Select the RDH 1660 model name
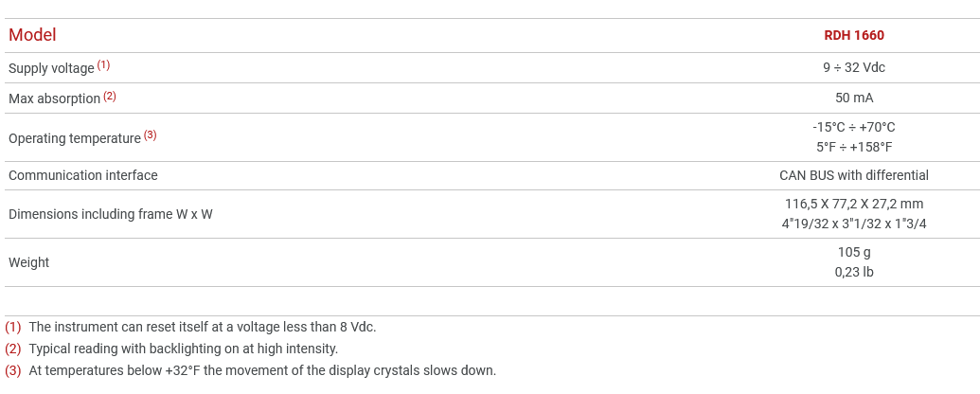Screen dimensions: 980x394 [x=853, y=35]
